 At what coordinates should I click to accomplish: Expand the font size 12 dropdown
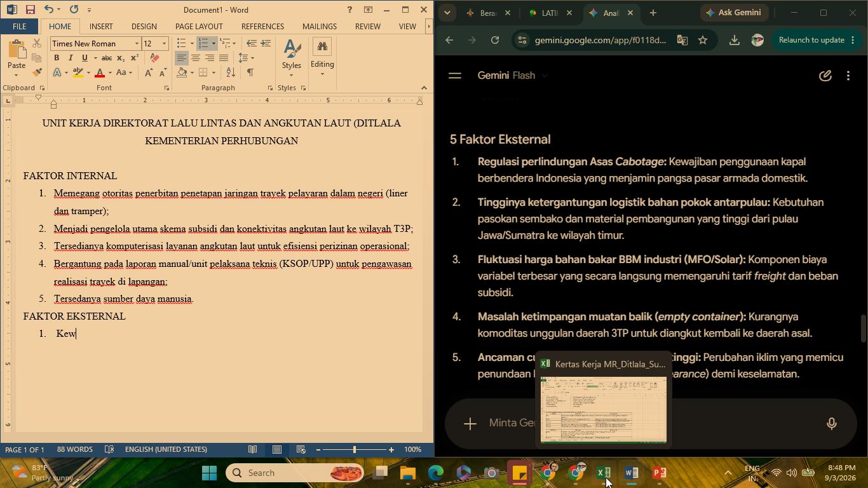[164, 44]
